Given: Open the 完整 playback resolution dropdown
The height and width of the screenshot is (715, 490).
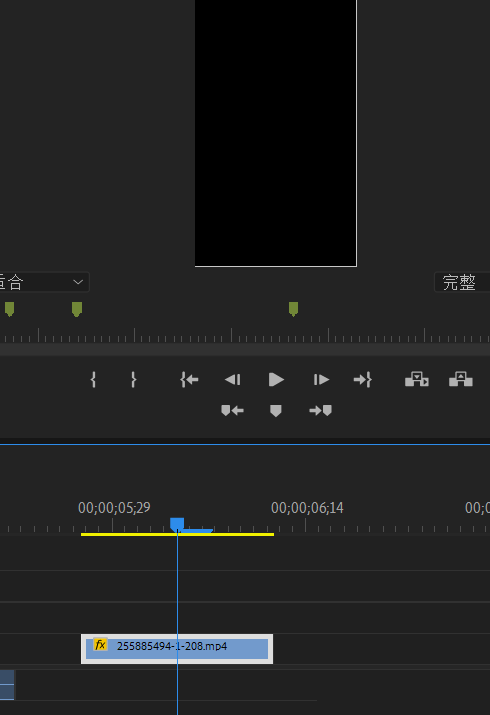Looking at the screenshot, I should [462, 282].
